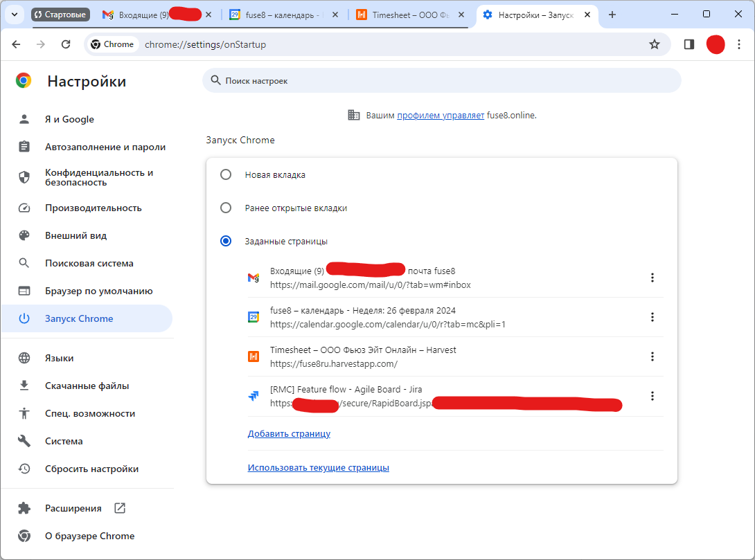Select the Новая вкладка radio option
The image size is (755, 560).
[x=226, y=175]
